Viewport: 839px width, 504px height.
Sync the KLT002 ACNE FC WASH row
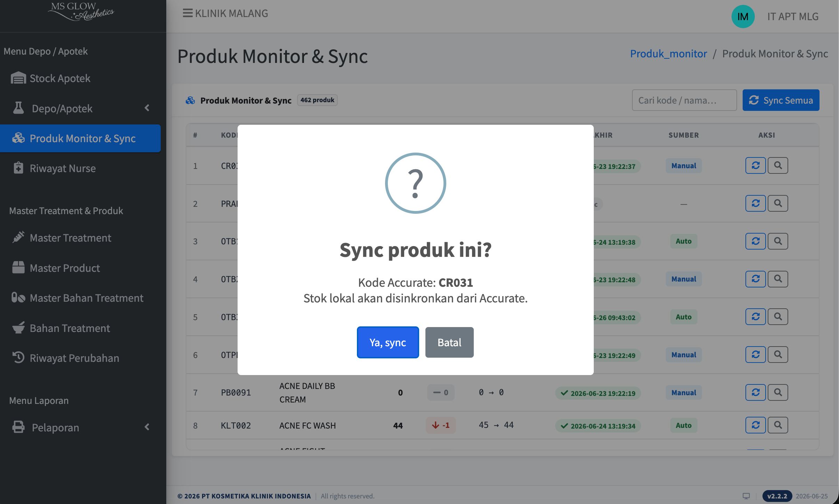756,425
